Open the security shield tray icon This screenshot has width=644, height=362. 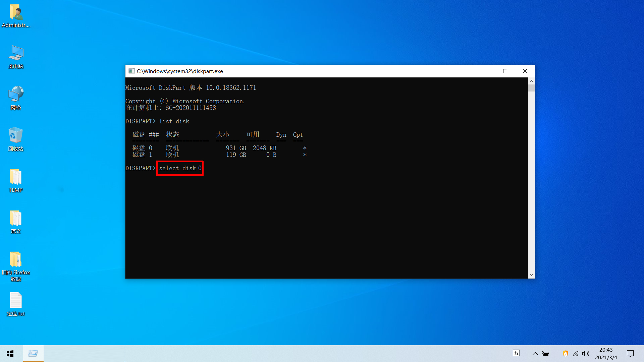[x=565, y=354]
